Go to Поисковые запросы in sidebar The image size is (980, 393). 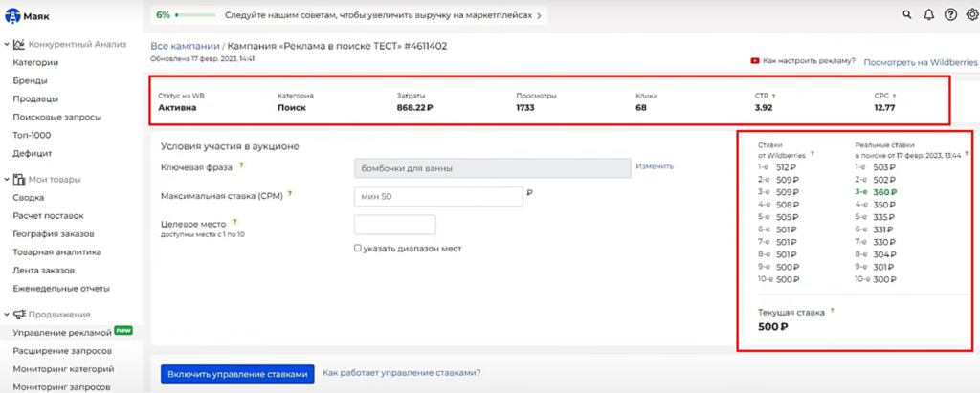tap(56, 117)
